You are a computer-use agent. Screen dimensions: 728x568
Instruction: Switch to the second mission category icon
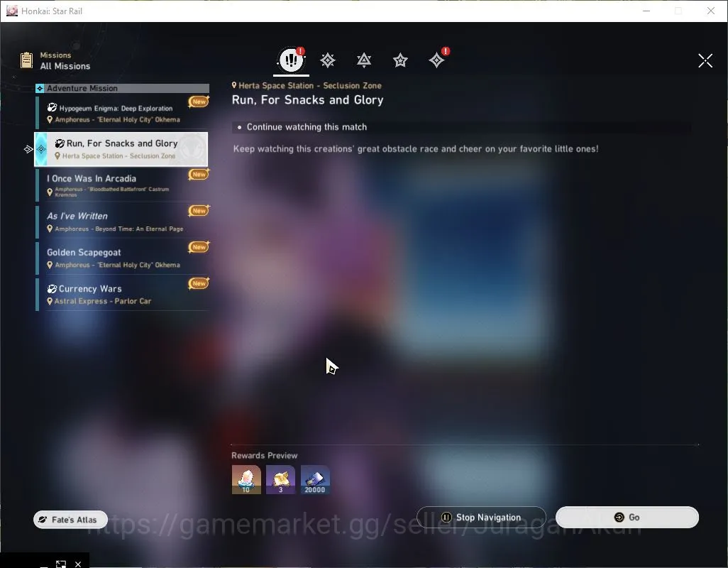(x=327, y=60)
